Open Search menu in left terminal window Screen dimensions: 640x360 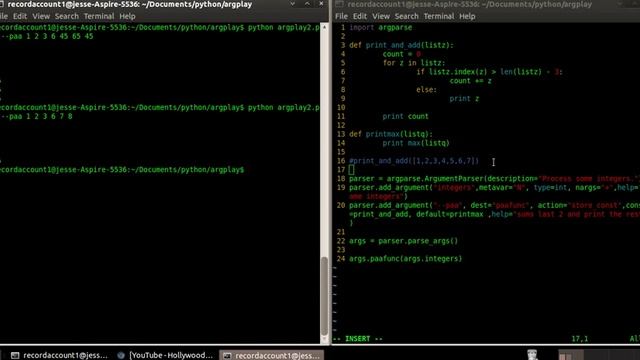[x=67, y=16]
